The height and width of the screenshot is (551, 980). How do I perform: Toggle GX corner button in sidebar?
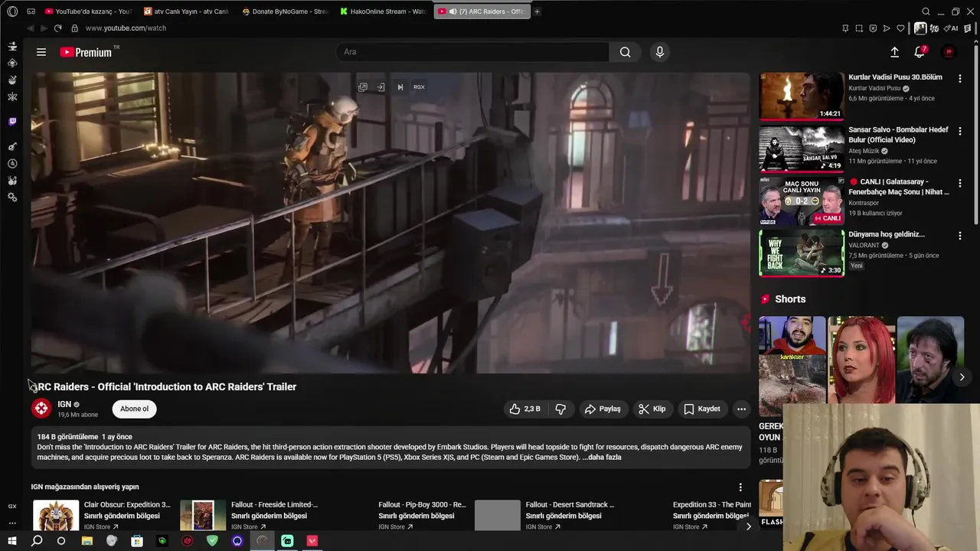[x=12, y=507]
